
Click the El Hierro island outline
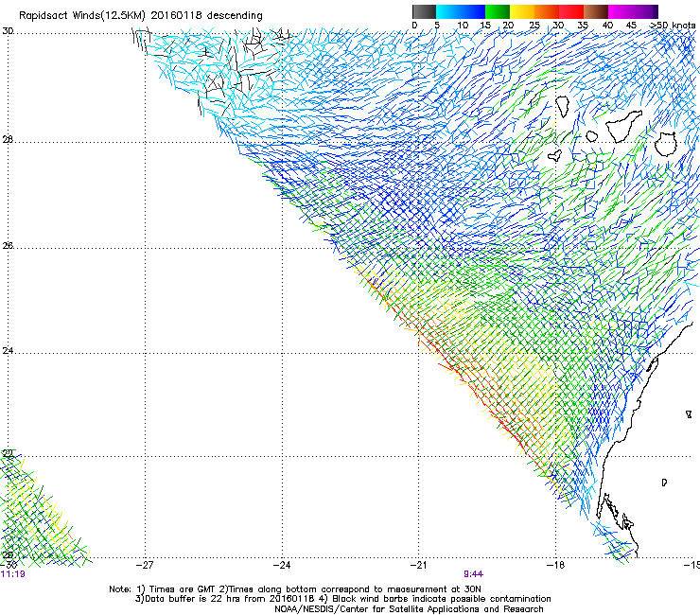(x=555, y=155)
